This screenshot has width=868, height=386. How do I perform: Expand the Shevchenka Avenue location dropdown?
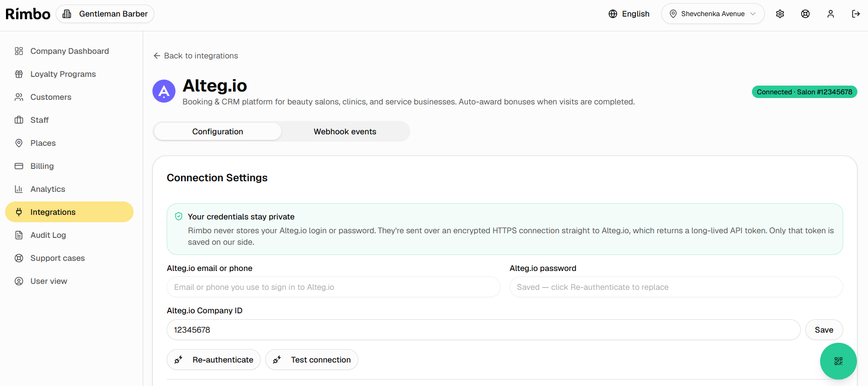click(713, 14)
